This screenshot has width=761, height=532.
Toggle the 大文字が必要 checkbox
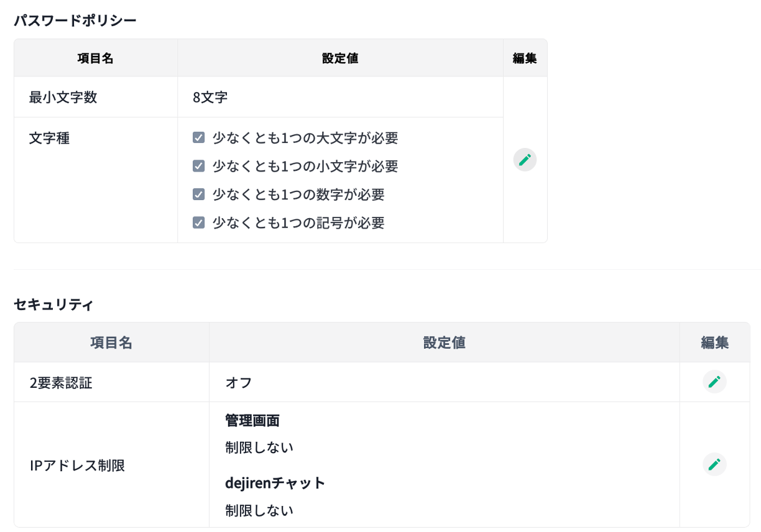point(199,138)
